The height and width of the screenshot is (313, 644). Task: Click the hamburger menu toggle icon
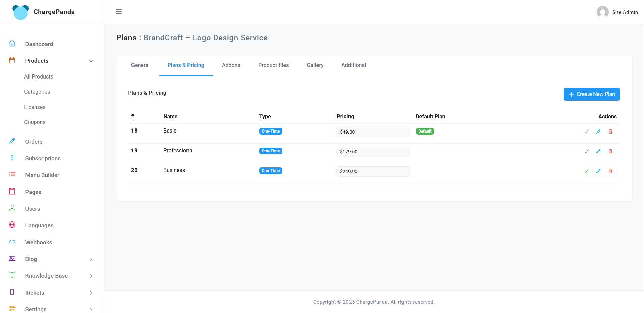click(119, 12)
